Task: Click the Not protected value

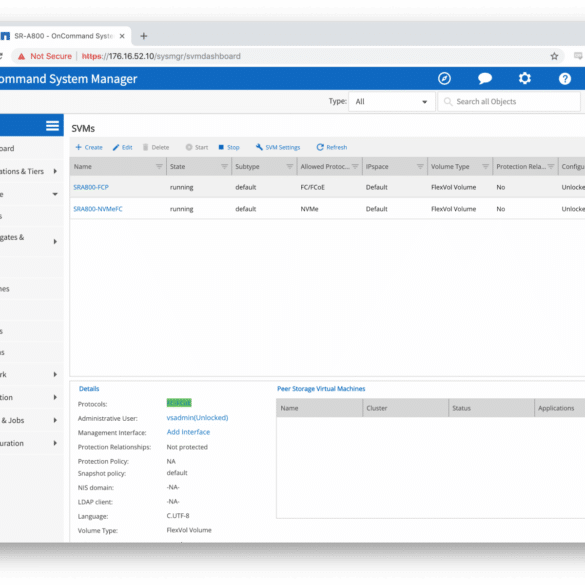Action: [x=187, y=447]
